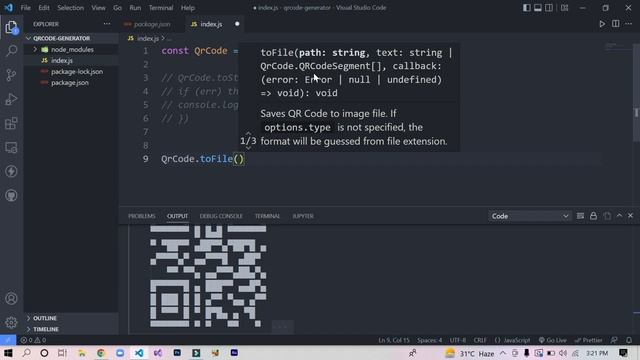Switch to the TERMINAL panel tab
The height and width of the screenshot is (360, 640).
click(x=267, y=216)
